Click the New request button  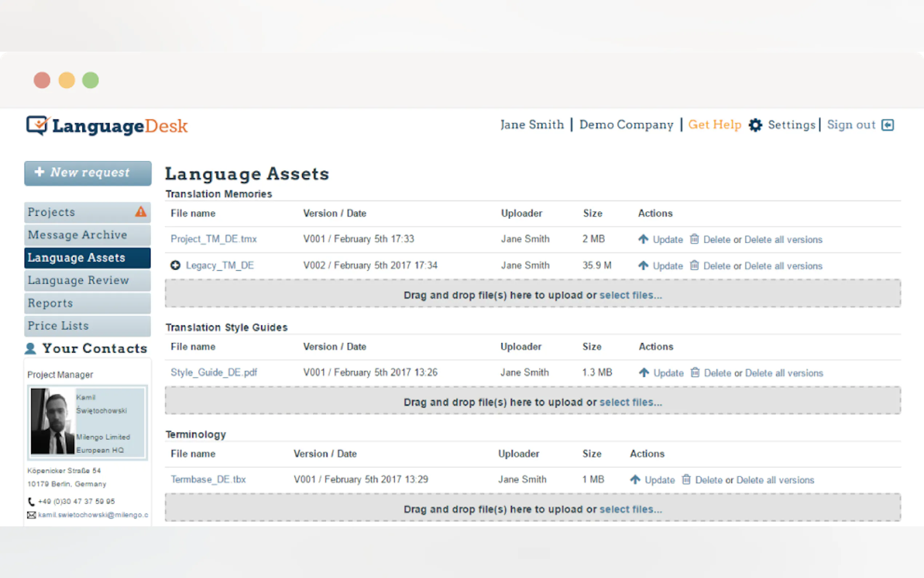(88, 173)
